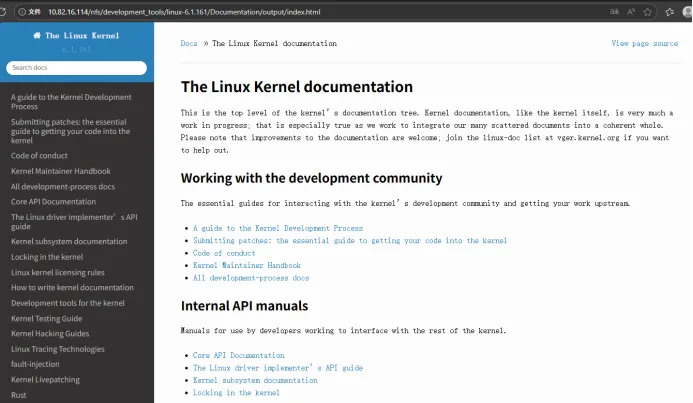The image size is (693, 403).
Task: Follow Linux driver implementer's API guide content link
Action: coord(278,368)
